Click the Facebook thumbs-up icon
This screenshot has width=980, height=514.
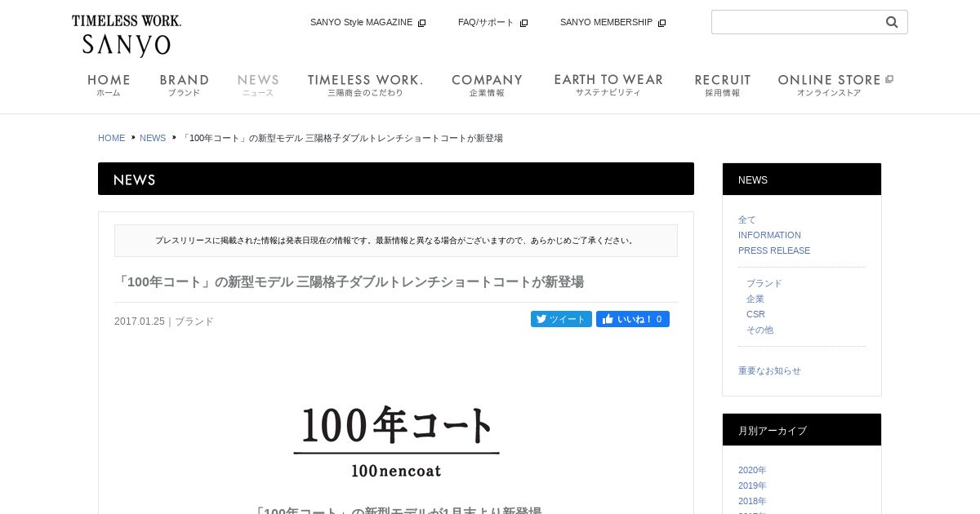pos(608,319)
